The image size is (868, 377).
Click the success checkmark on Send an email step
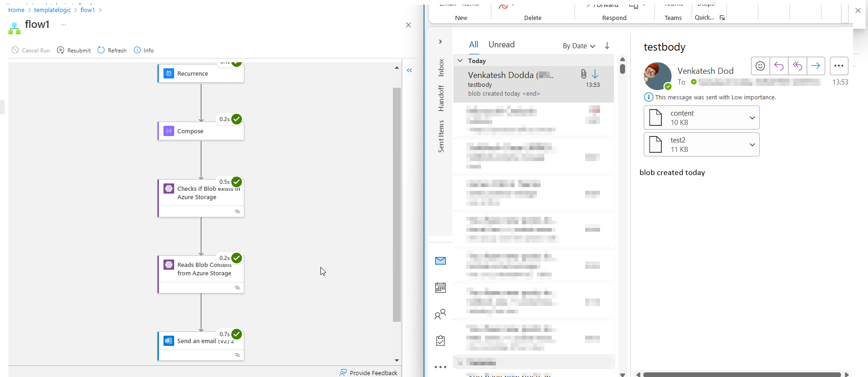tap(237, 334)
